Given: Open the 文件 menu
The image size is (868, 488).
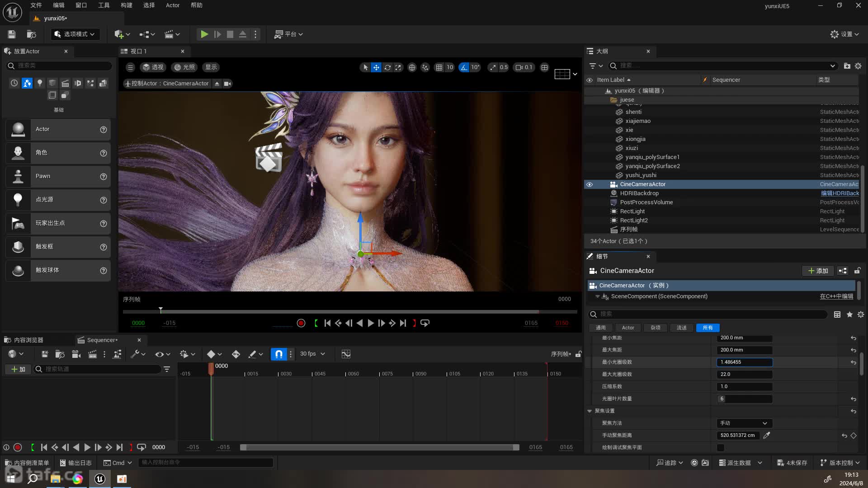Looking at the screenshot, I should pos(36,5).
